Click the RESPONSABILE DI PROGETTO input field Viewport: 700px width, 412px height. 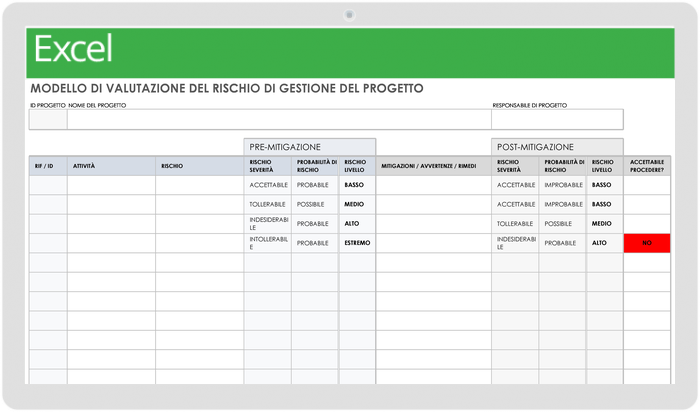557,120
